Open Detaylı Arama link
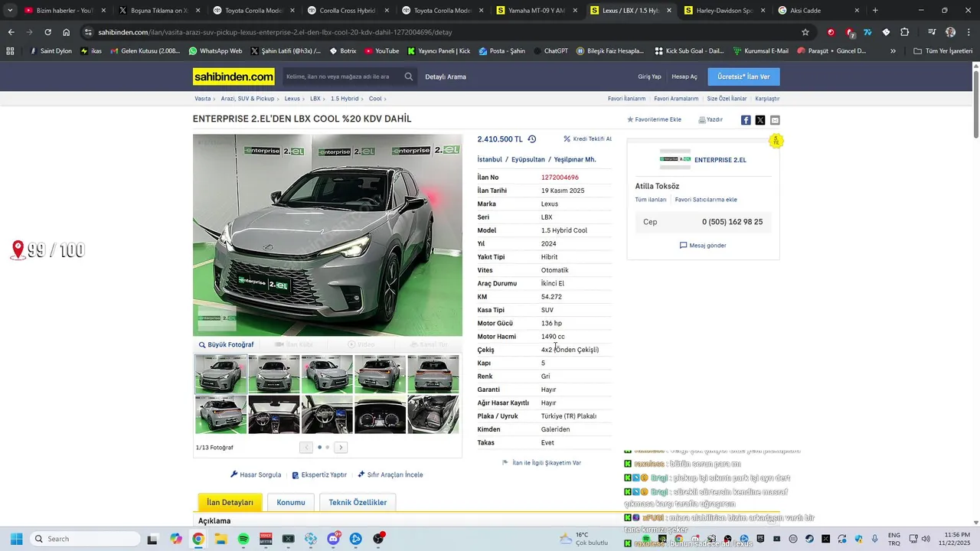The width and height of the screenshot is (980, 551). click(x=446, y=77)
